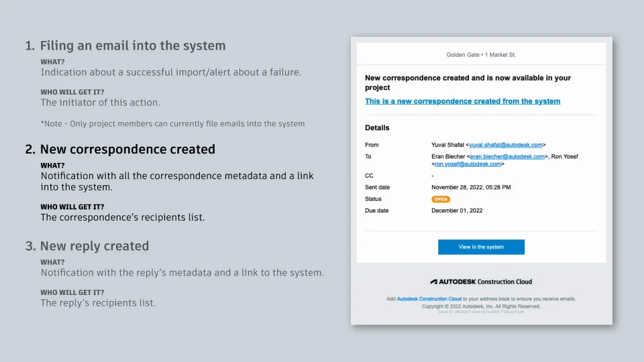Open the new correspondence created from system link

pos(462,101)
